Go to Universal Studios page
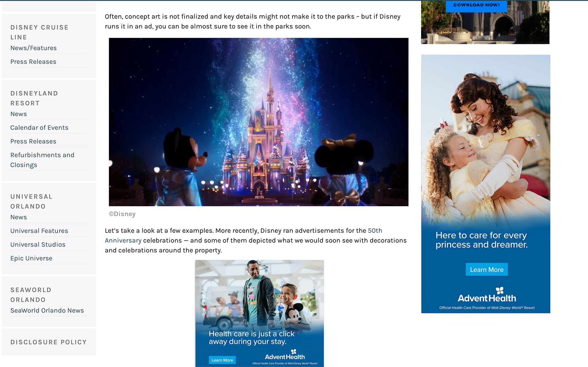 point(38,245)
